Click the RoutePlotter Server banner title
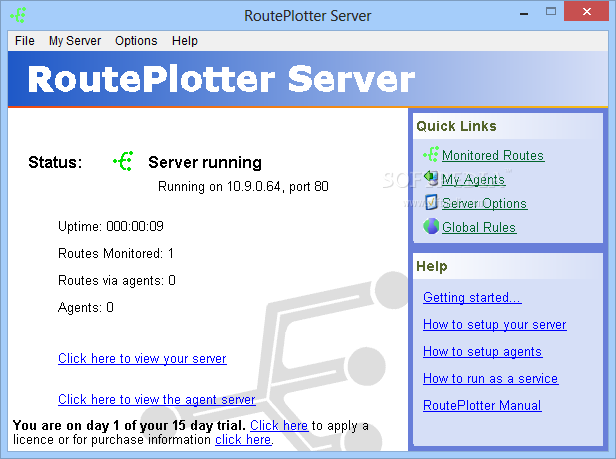This screenshot has width=616, height=459. pos(222,79)
